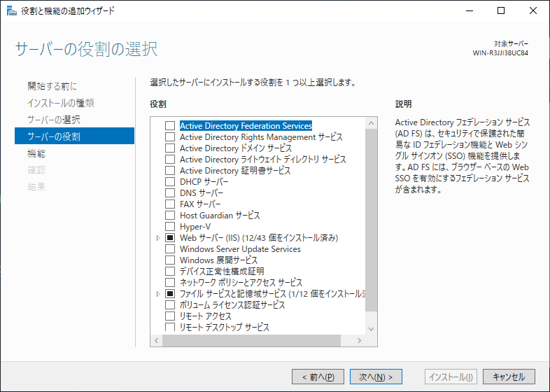This screenshot has height=392, width=550.
Task: Select Active Directory ドメイン サービス label
Action: pos(236,148)
